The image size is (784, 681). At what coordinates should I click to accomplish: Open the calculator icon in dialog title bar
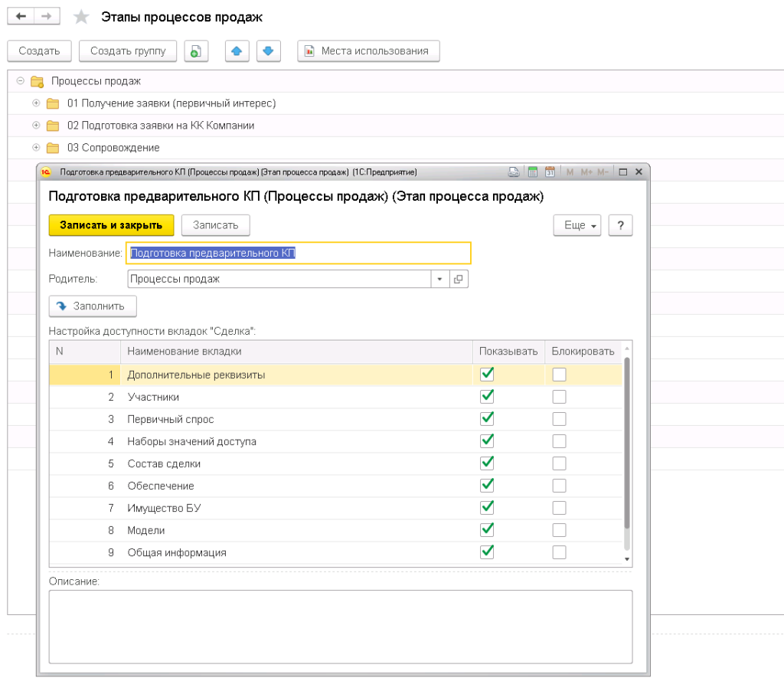[x=532, y=172]
